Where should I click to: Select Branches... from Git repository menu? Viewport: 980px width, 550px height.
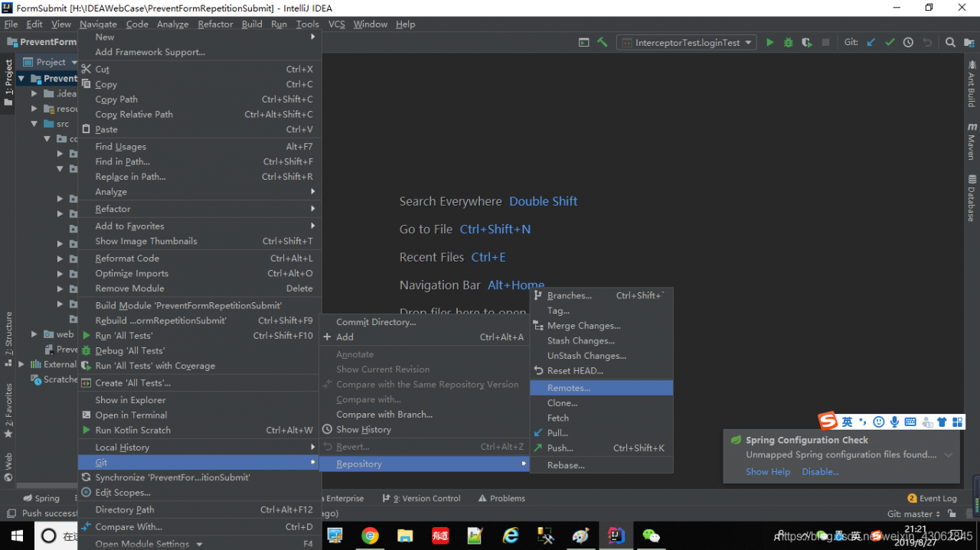(x=601, y=295)
